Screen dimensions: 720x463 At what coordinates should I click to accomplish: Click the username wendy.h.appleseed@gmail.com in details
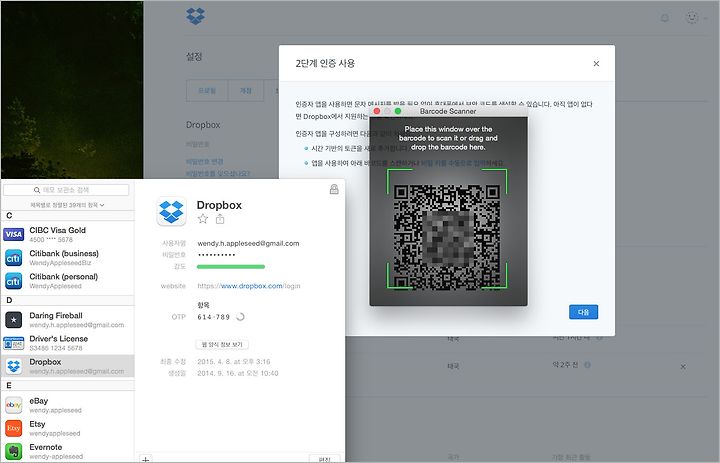tap(248, 243)
